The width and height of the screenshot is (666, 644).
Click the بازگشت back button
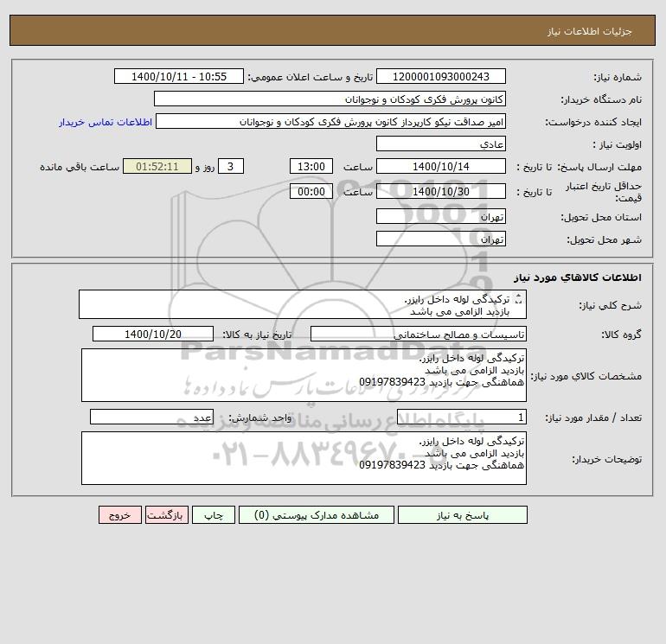(x=166, y=515)
